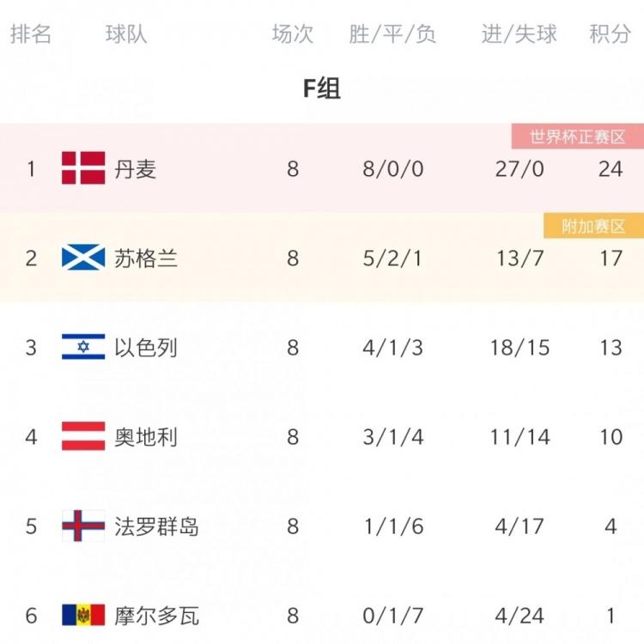Click the 球队 column header
Image resolution: width=644 pixels, height=644 pixels.
[126, 33]
